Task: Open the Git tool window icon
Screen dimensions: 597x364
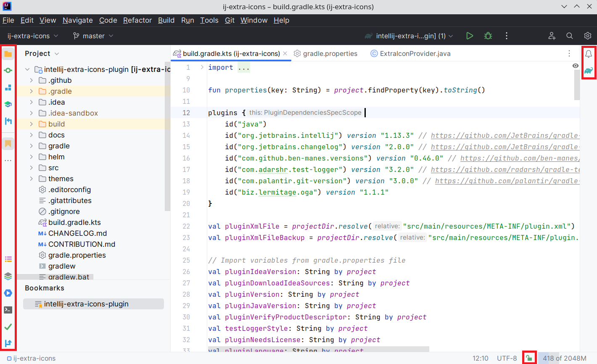Action: click(8, 343)
